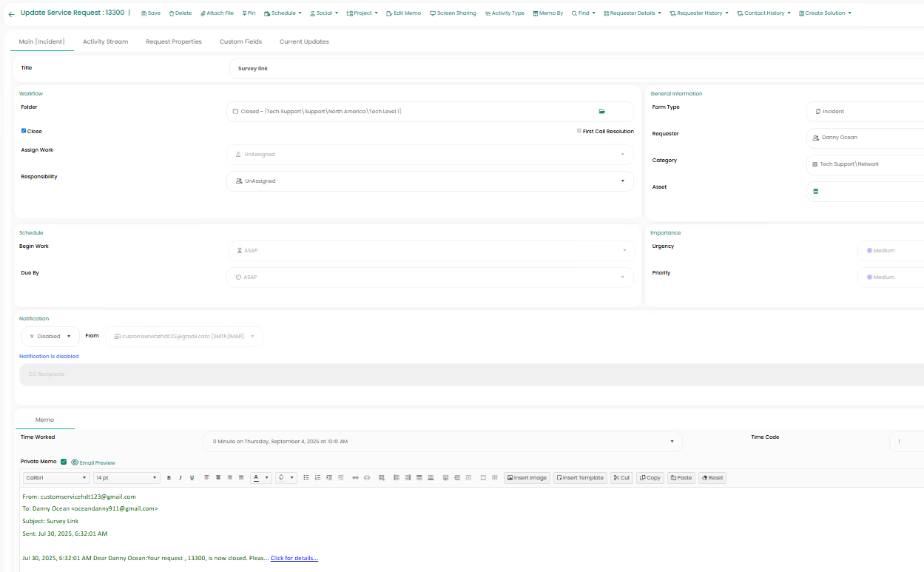The width and height of the screenshot is (924, 572).
Task: Insert a numbered list in memo
Action: [317, 478]
